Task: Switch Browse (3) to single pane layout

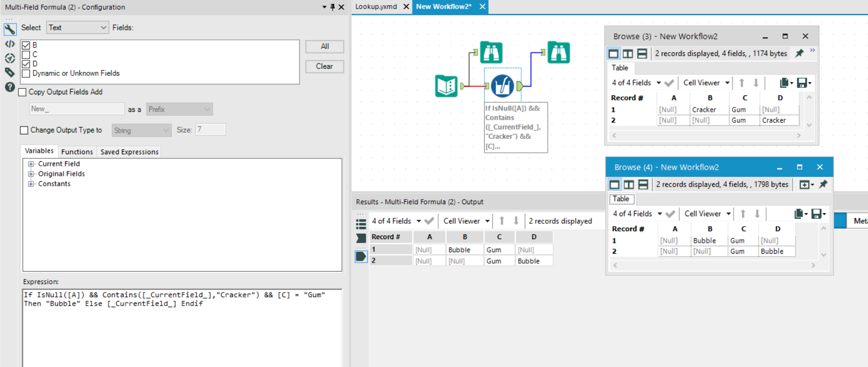Action: click(x=614, y=53)
